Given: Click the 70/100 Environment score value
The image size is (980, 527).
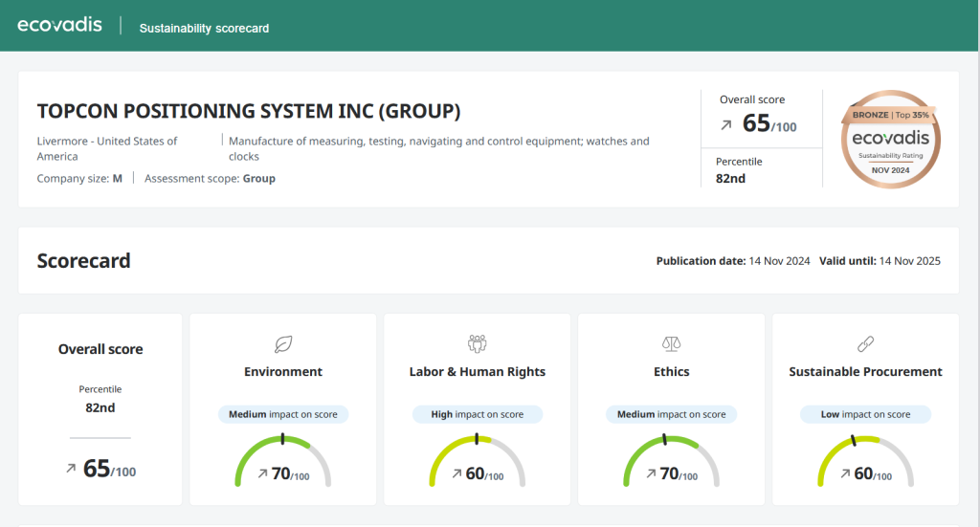Looking at the screenshot, I should click(x=291, y=474).
